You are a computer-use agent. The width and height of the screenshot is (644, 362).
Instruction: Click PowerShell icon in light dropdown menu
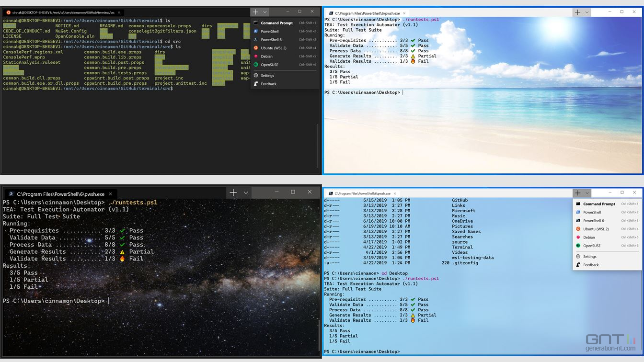[578, 212]
